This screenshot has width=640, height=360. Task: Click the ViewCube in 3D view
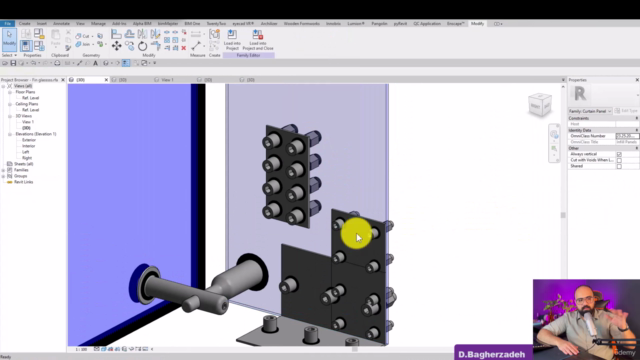[x=540, y=104]
